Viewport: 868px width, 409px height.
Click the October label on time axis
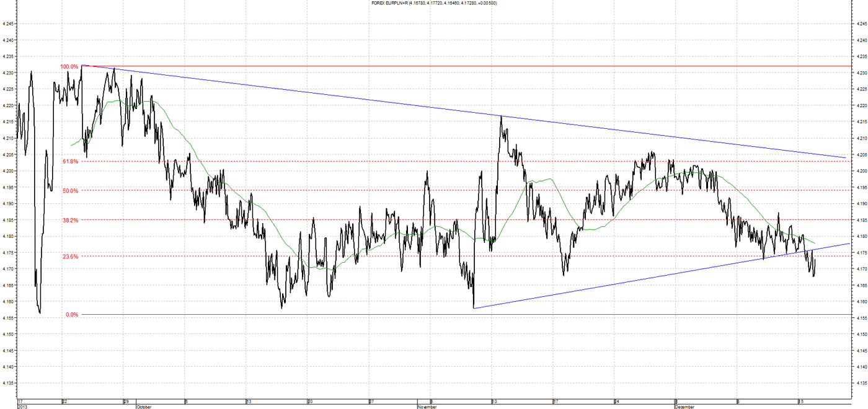click(x=143, y=407)
